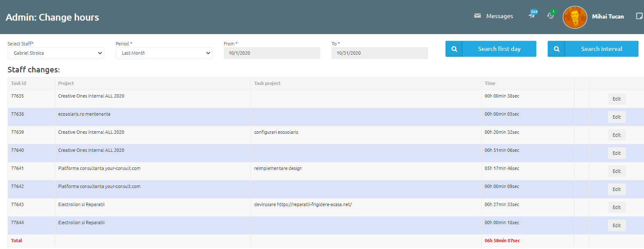Image resolution: width=644 pixels, height=249 pixels.
Task: Click Electrolion si Reparatii project in row 77643
Action: (x=81, y=204)
